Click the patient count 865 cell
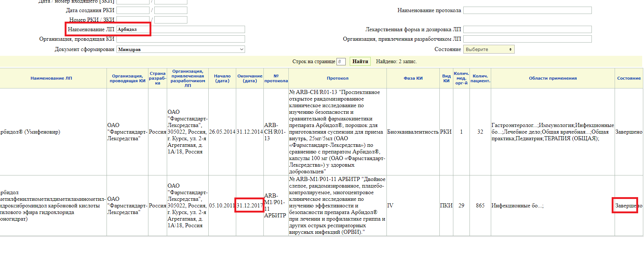This screenshot has height=261, width=644. coord(480,206)
